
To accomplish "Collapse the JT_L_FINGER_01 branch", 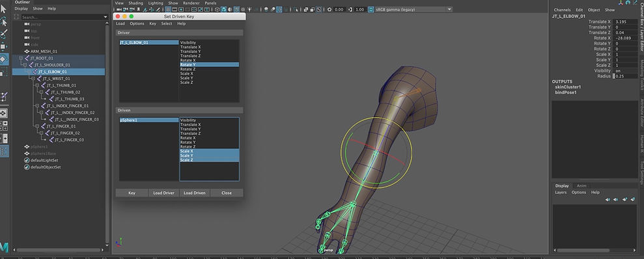I will (x=37, y=126).
